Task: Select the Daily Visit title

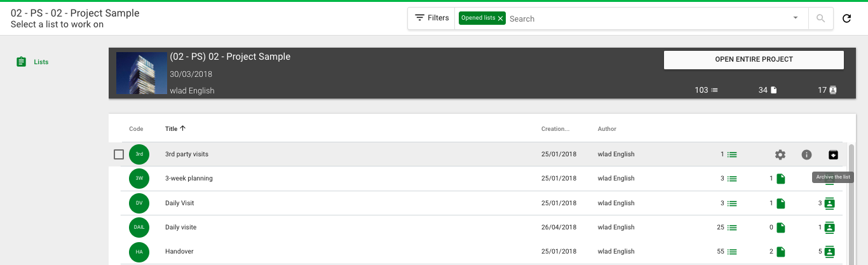Action: [180, 203]
